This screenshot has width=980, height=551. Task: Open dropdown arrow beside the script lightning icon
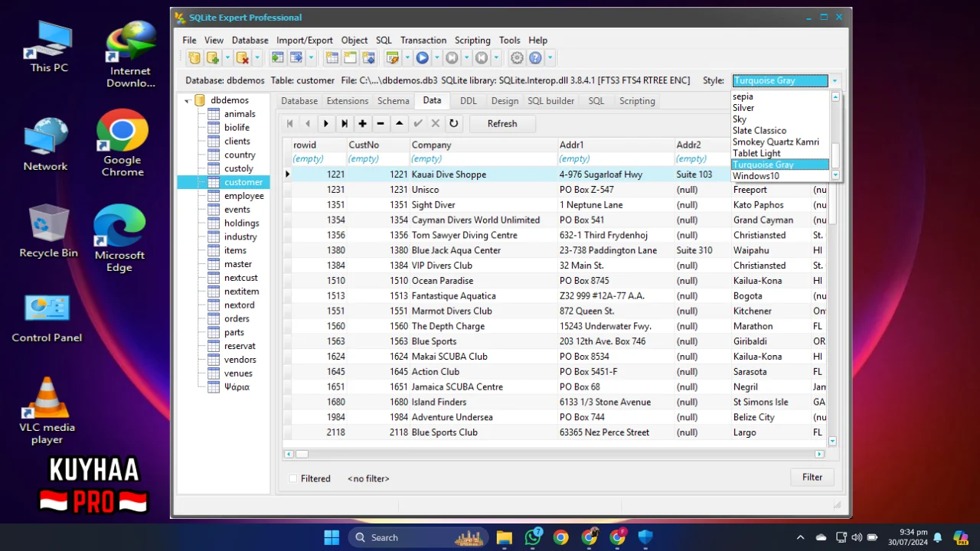pos(407,58)
